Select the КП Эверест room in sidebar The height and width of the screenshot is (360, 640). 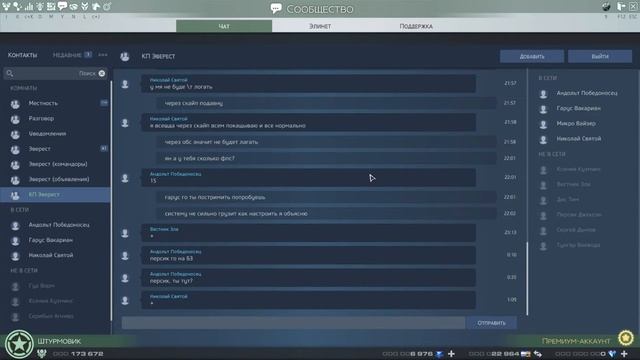coord(56,195)
